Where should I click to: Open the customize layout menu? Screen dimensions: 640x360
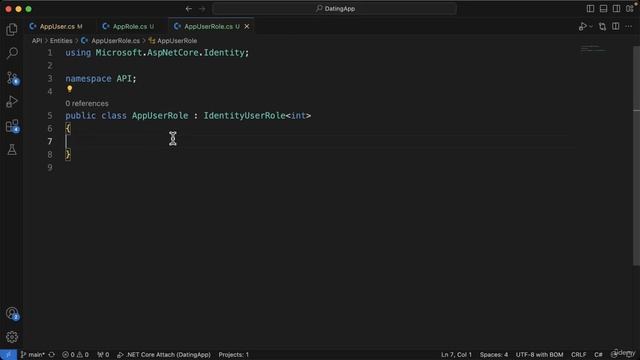click(630, 9)
